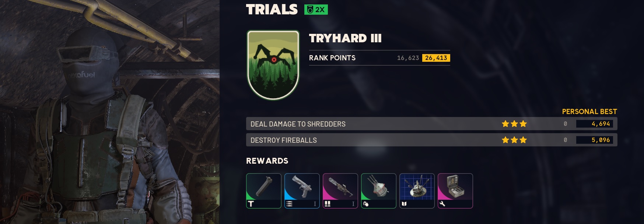This screenshot has height=224, width=644.
Task: Click the Trials heading
Action: (x=272, y=10)
